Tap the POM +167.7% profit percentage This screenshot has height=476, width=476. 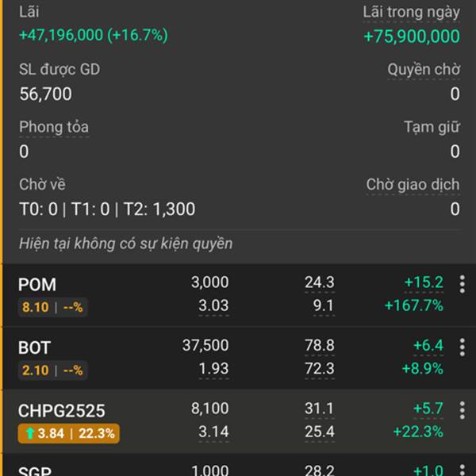click(413, 305)
